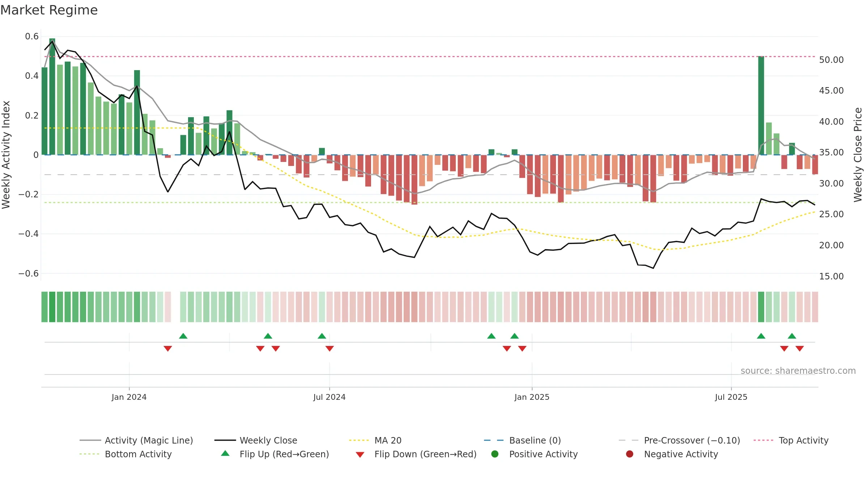Screen dimensions: 868x488
Task: Click the Pre-Crossover (−0.10) legend entry
Action: (679, 440)
